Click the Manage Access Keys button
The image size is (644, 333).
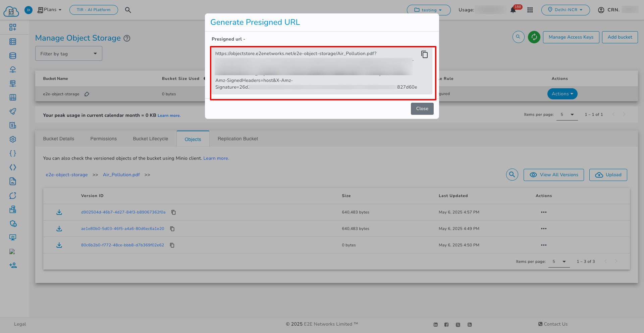[571, 37]
